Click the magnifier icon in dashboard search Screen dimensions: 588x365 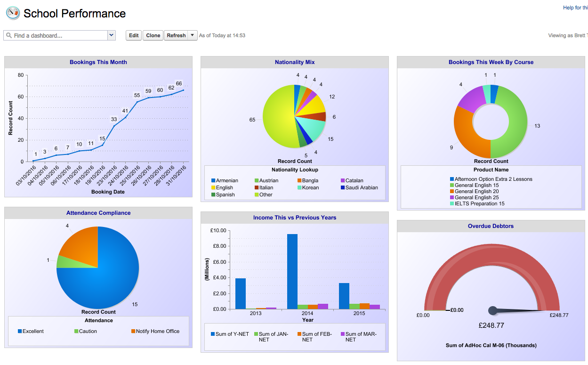pyautogui.click(x=8, y=35)
